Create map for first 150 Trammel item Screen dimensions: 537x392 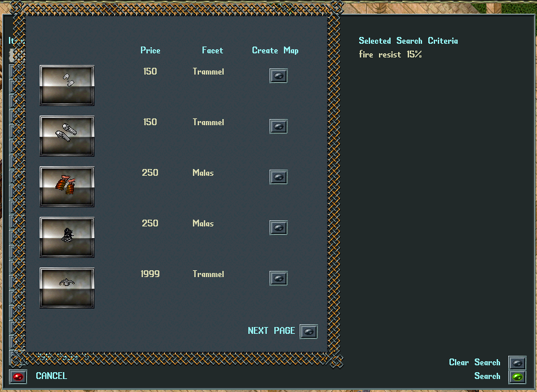(x=278, y=76)
